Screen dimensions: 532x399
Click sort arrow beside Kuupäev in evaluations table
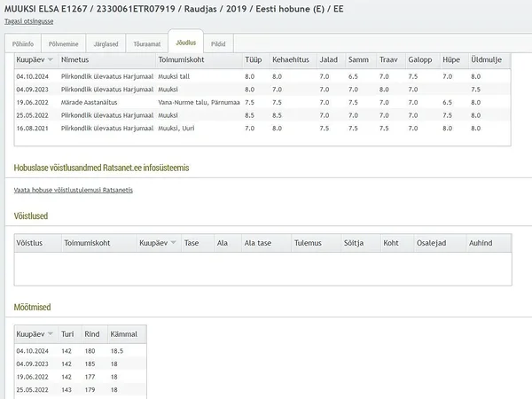click(50, 60)
